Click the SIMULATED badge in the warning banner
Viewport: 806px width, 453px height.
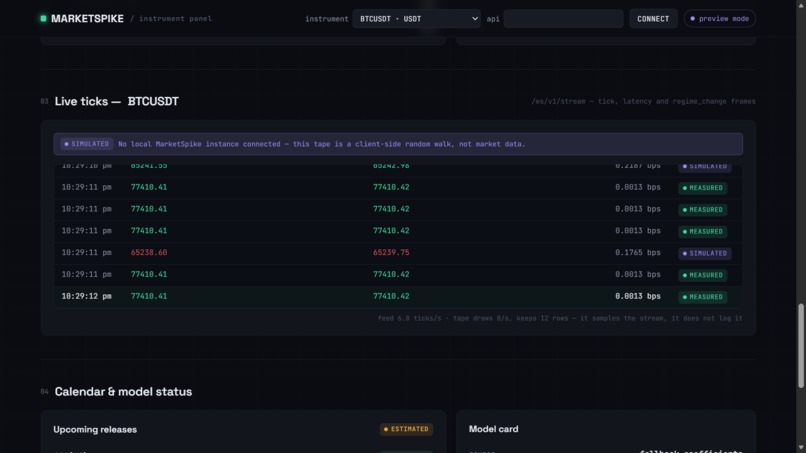click(x=86, y=144)
